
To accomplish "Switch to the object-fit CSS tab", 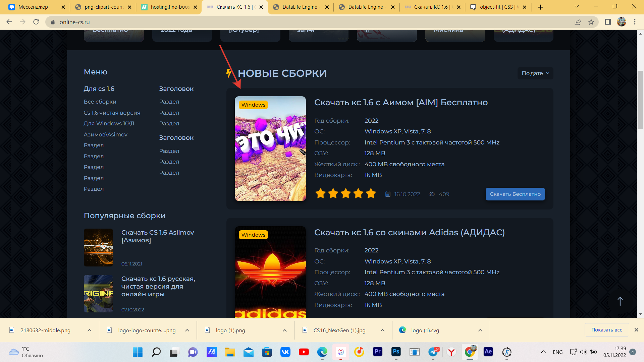I will [x=496, y=7].
